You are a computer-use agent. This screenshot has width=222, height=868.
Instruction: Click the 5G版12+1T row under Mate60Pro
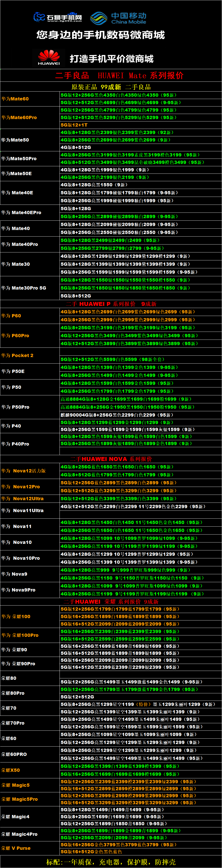(x=141, y=125)
